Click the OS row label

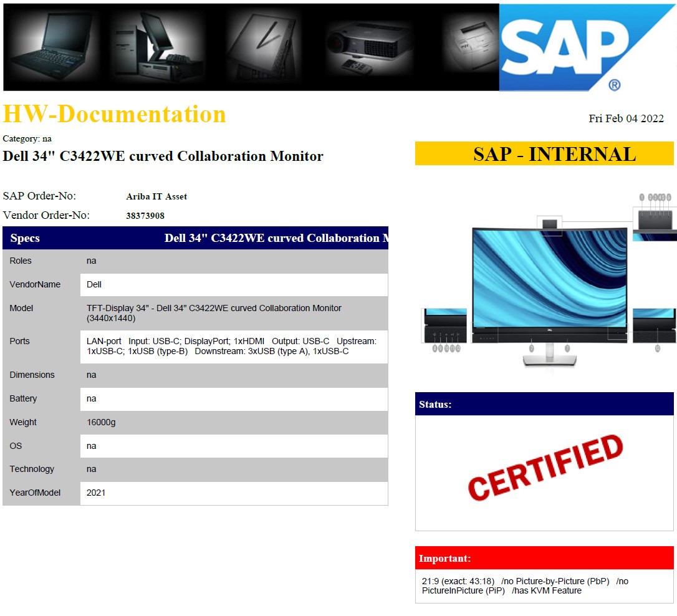[16, 446]
